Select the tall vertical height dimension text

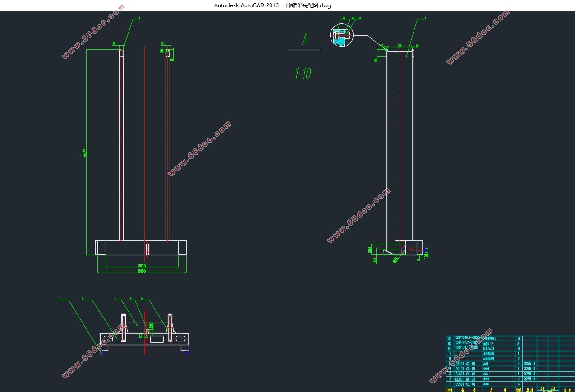[x=84, y=152]
